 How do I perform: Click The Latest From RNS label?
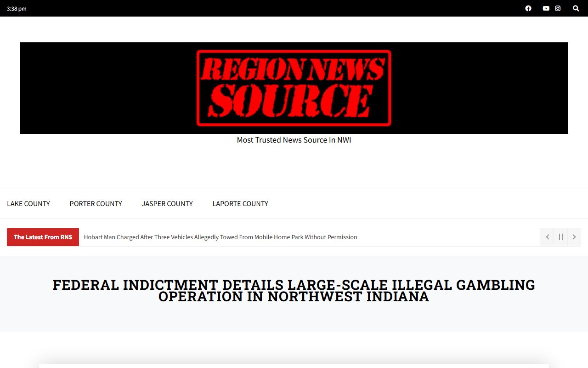click(43, 237)
